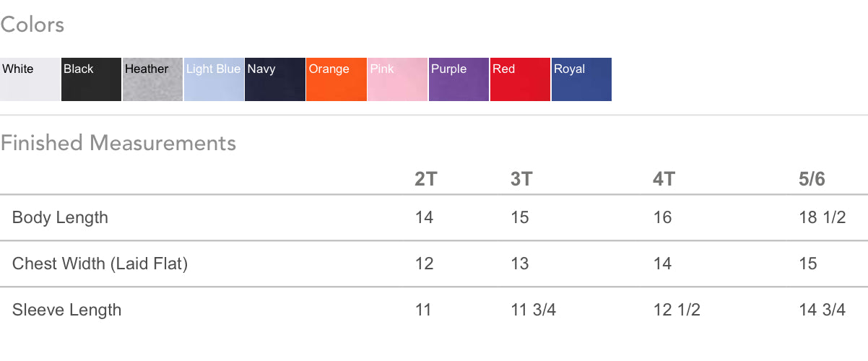Click the 18 1/2 body length value
Image resolution: width=868 pixels, height=361 pixels.
822,217
